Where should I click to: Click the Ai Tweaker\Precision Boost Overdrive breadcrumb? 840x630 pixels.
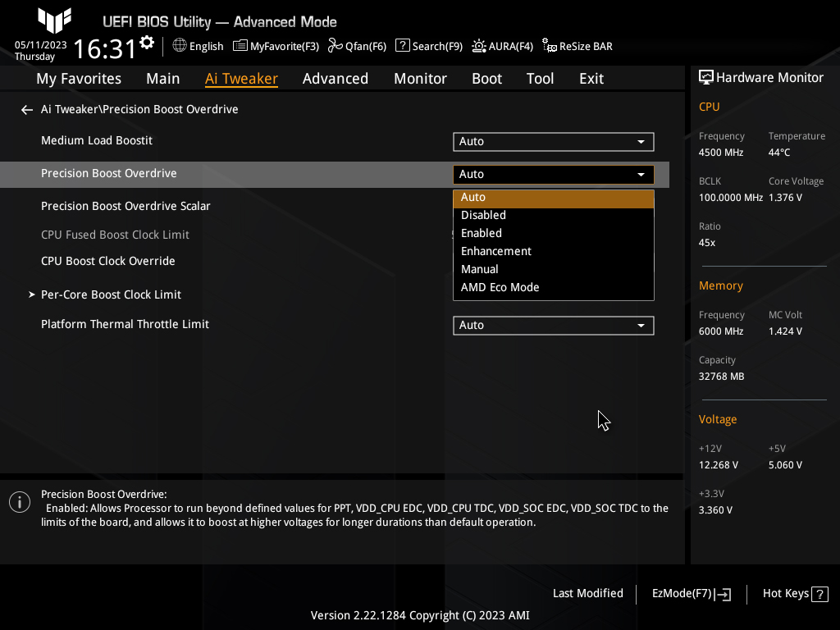pyautogui.click(x=139, y=109)
